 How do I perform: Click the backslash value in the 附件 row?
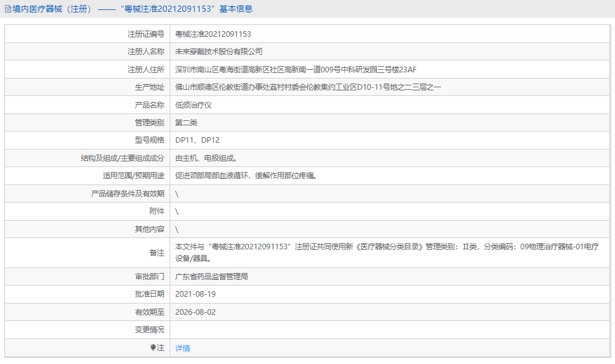177,211
